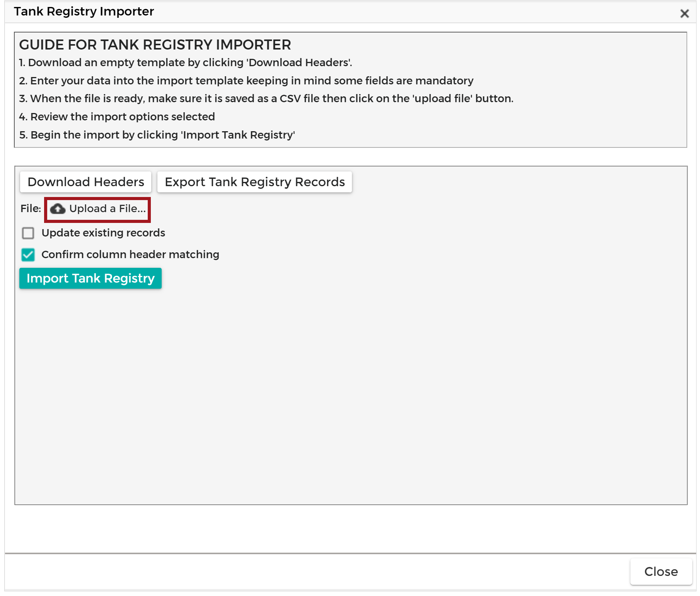
Task: Enable Update existing records checkbox
Action: click(28, 233)
